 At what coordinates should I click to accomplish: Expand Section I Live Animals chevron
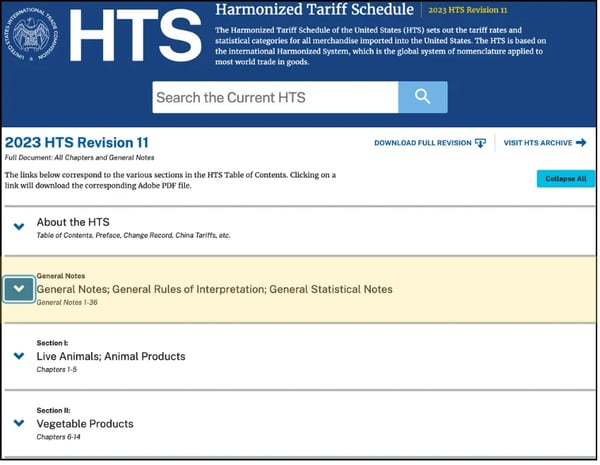coord(19,356)
